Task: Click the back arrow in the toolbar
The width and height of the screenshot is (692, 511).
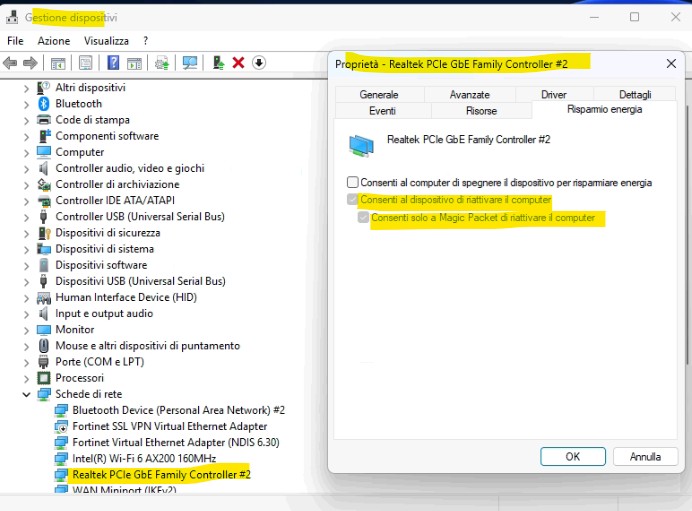Action: 10,63
